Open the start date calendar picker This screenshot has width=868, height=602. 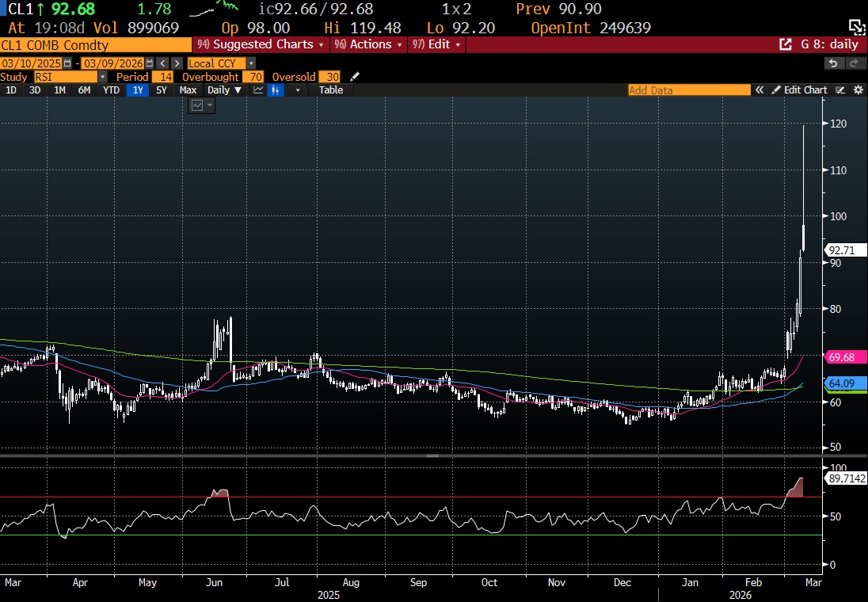tap(67, 63)
